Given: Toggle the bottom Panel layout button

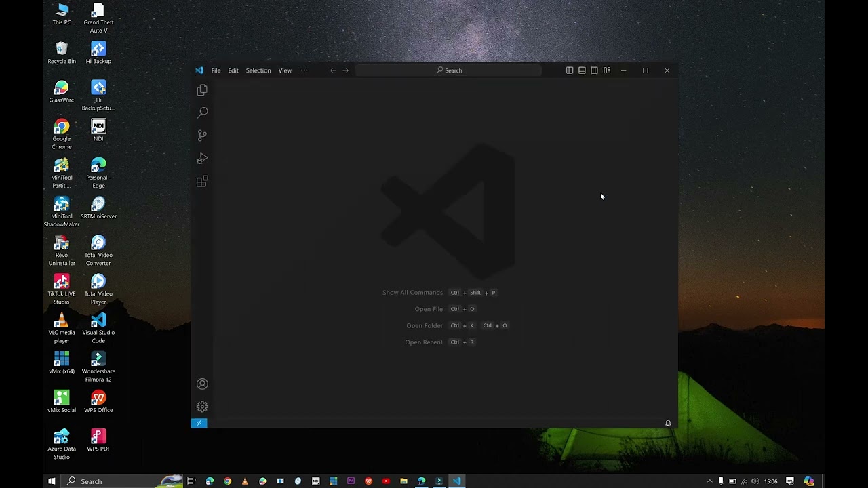Looking at the screenshot, I should [582, 70].
